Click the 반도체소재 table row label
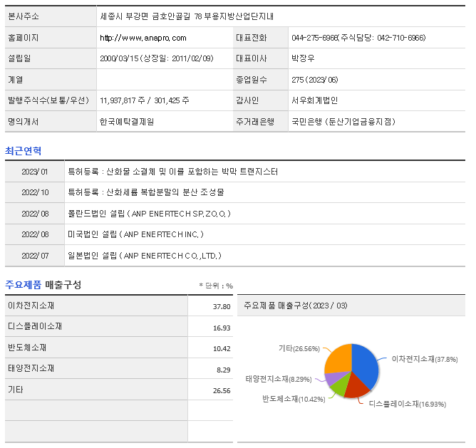This screenshot has width=476, height=448. coord(27,348)
